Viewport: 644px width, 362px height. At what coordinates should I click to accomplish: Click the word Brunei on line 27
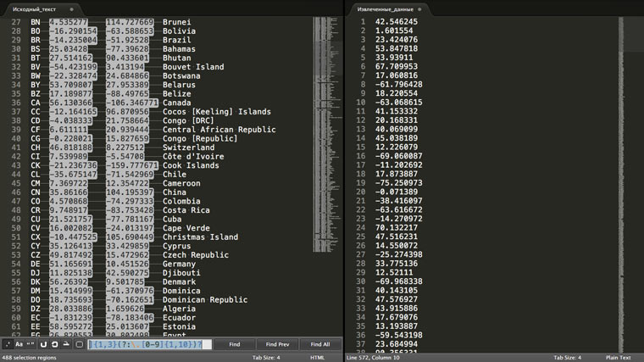click(x=176, y=22)
